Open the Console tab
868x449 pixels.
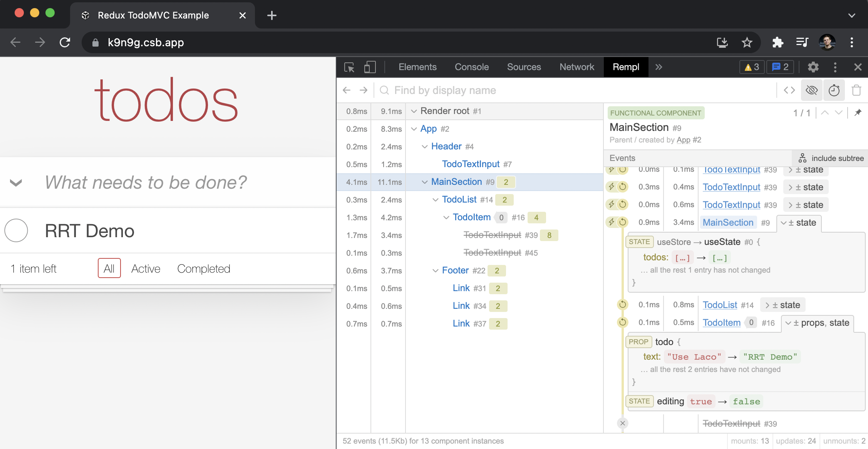[x=471, y=67]
